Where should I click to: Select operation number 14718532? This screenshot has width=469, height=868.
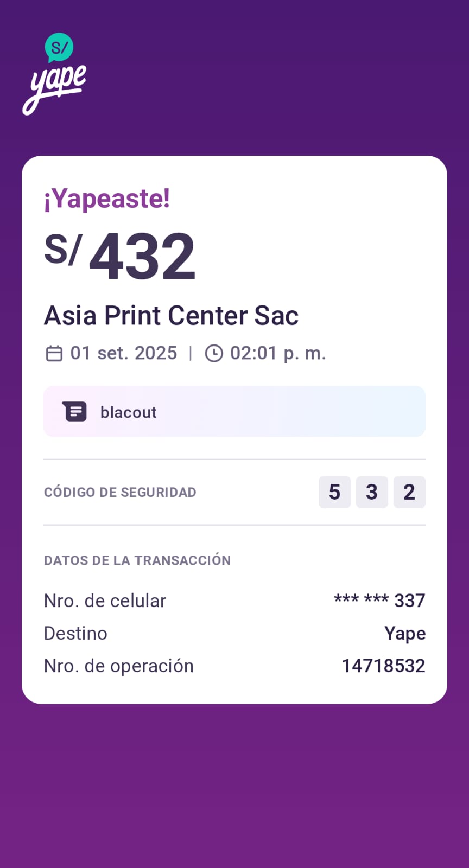point(383,666)
